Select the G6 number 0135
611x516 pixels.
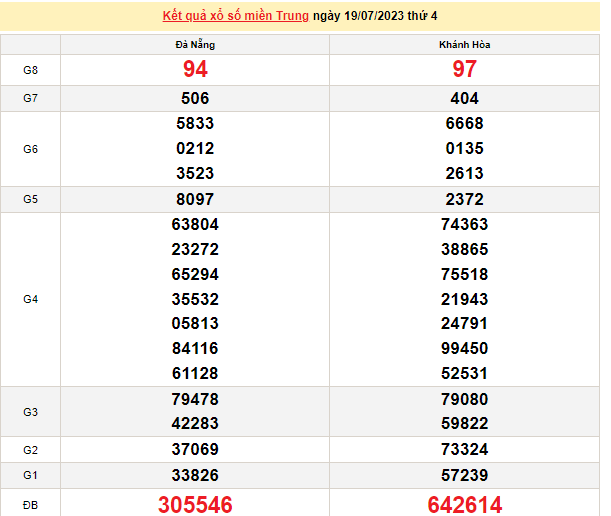(x=464, y=148)
